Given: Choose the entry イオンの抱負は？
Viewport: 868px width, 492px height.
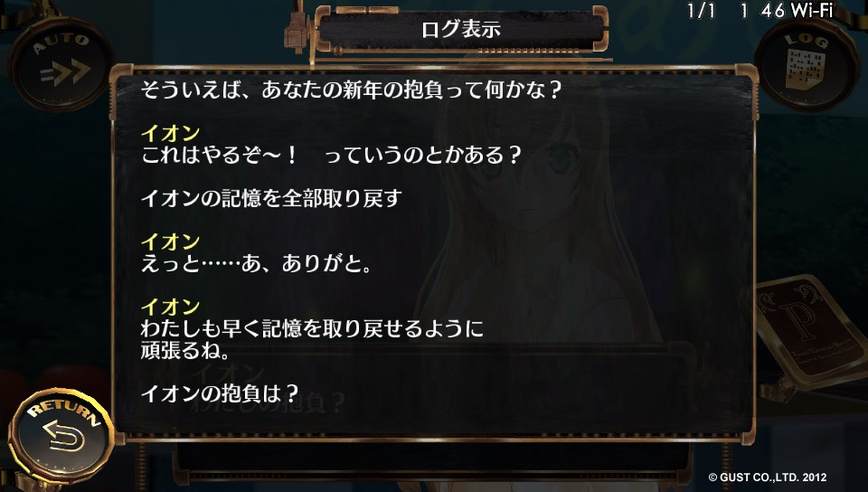Looking at the screenshot, I should tap(221, 393).
